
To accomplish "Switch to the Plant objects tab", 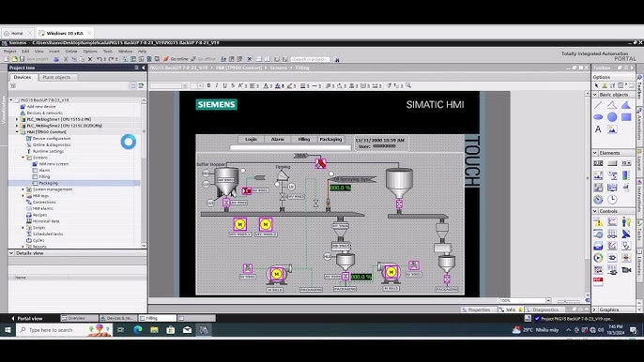I will pyautogui.click(x=56, y=77).
